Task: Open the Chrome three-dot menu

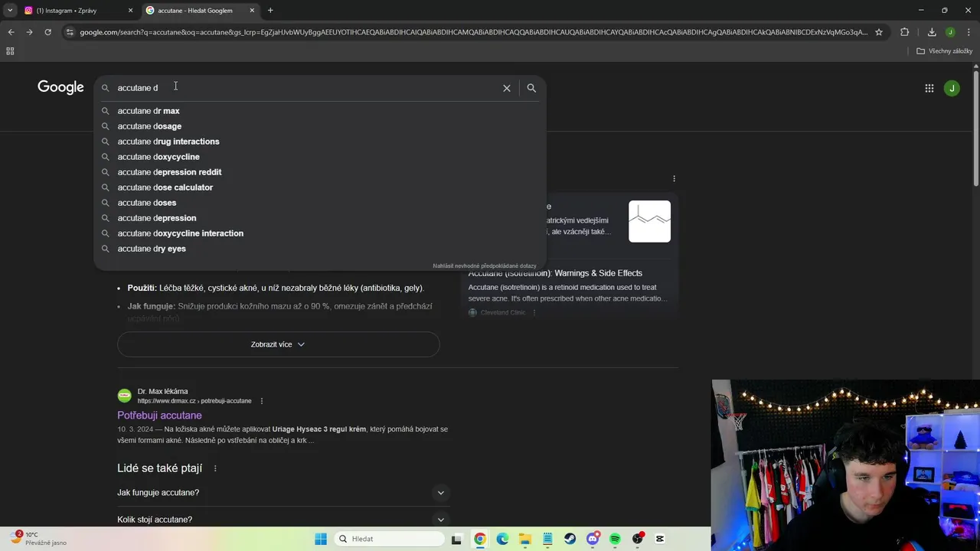Action: point(967,32)
